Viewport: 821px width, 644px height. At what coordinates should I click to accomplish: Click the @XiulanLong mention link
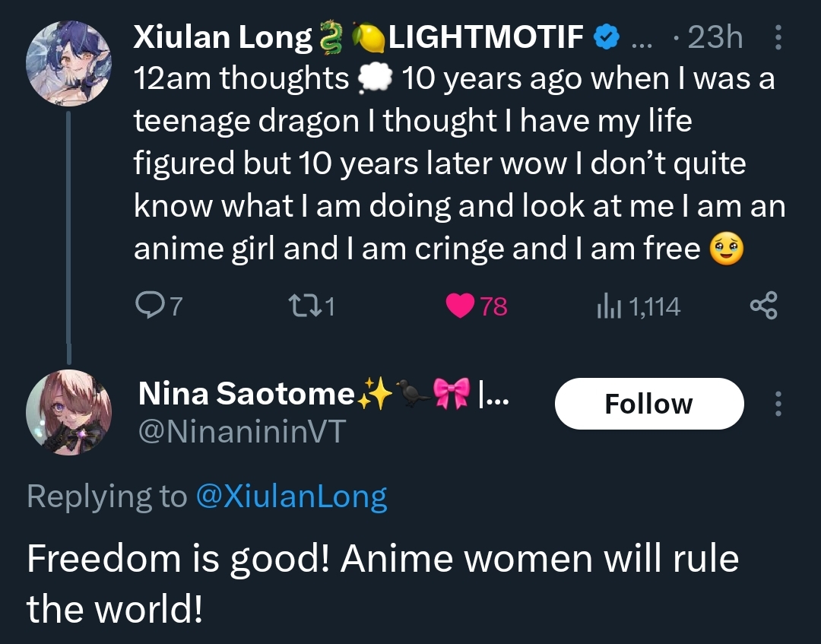pyautogui.click(x=291, y=496)
